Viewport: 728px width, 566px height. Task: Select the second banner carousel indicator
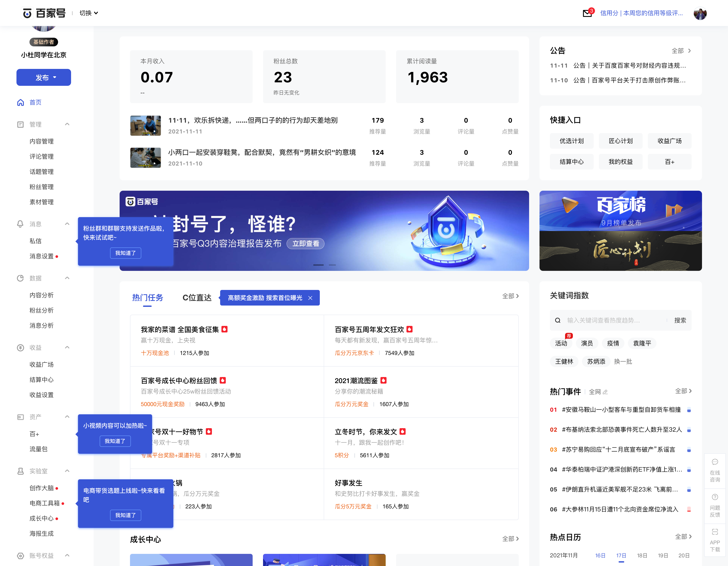click(332, 265)
